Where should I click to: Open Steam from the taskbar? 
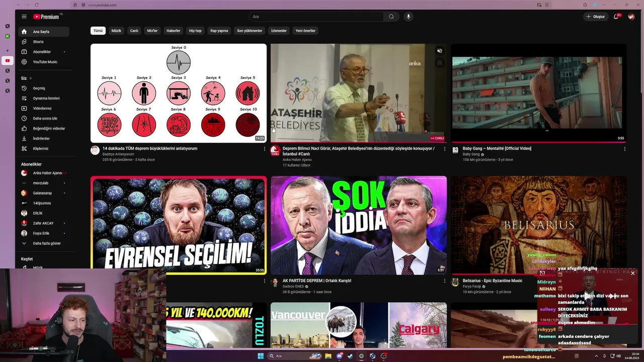351,356
